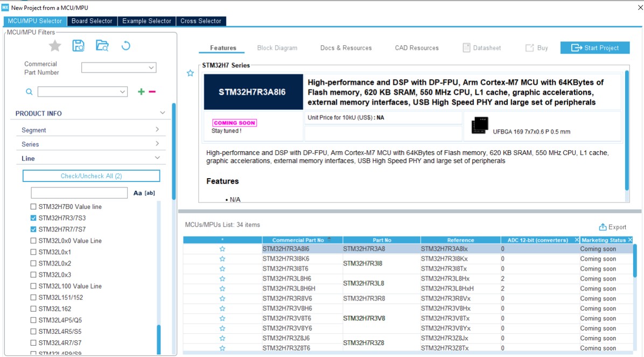
Task: Check STM32L0x3 line
Action: click(33, 275)
